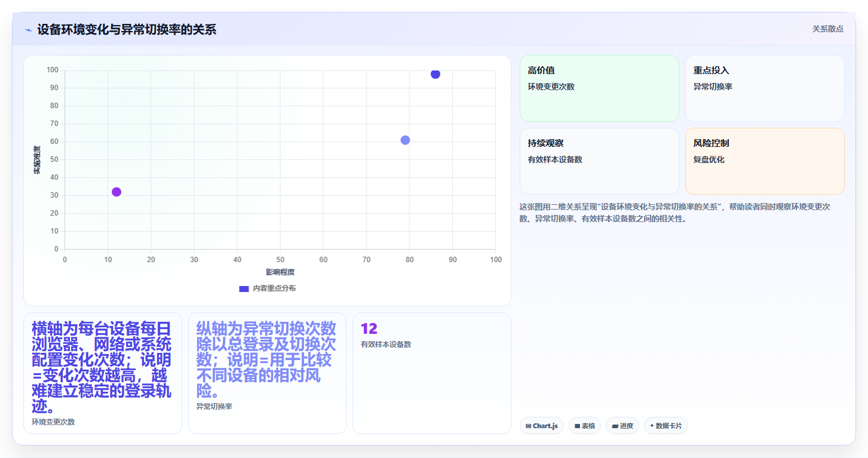Select the 进度 tag
Screen dimensions: 868x458
622,426
